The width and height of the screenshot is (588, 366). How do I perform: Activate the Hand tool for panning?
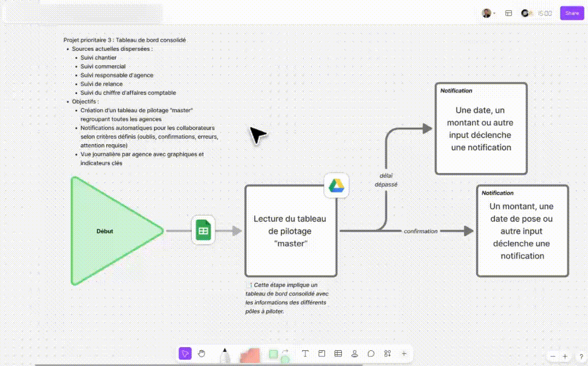pos(201,353)
